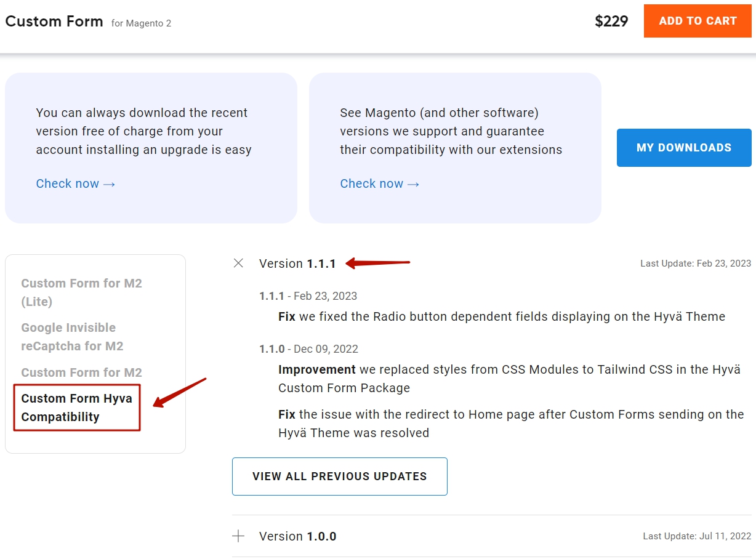Expand the Version 1.0.0 heading

pyautogui.click(x=297, y=536)
